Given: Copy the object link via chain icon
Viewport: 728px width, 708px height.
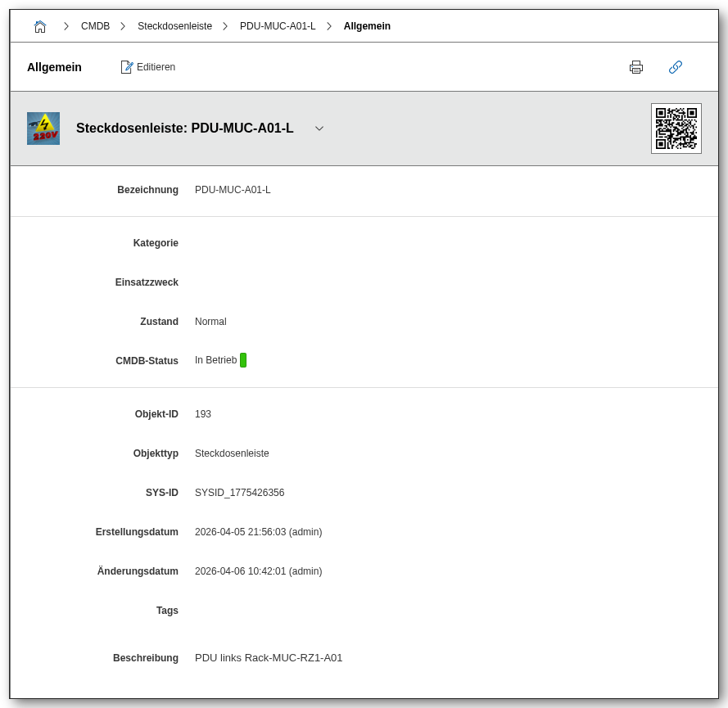Looking at the screenshot, I should 676,67.
